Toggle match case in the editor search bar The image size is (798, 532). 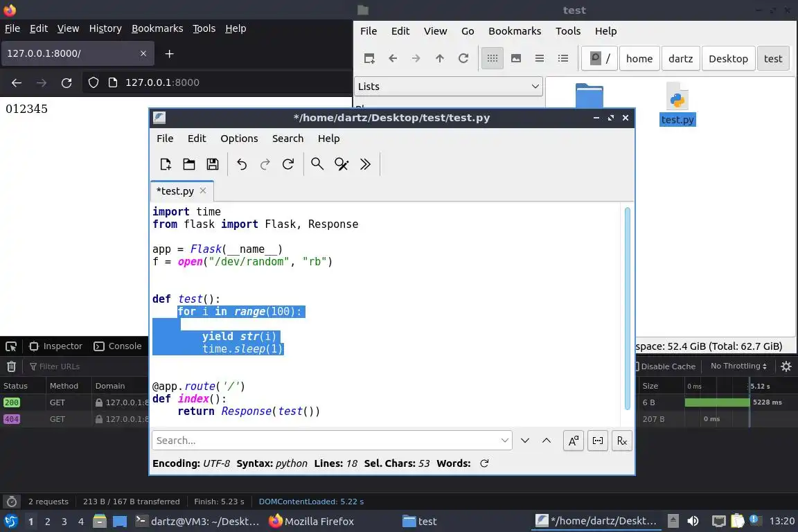click(x=573, y=441)
